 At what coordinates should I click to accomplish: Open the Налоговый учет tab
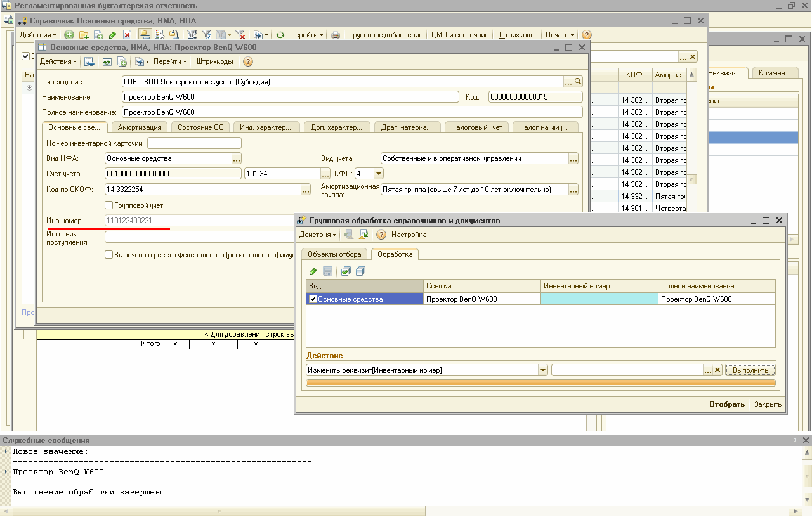(x=476, y=127)
